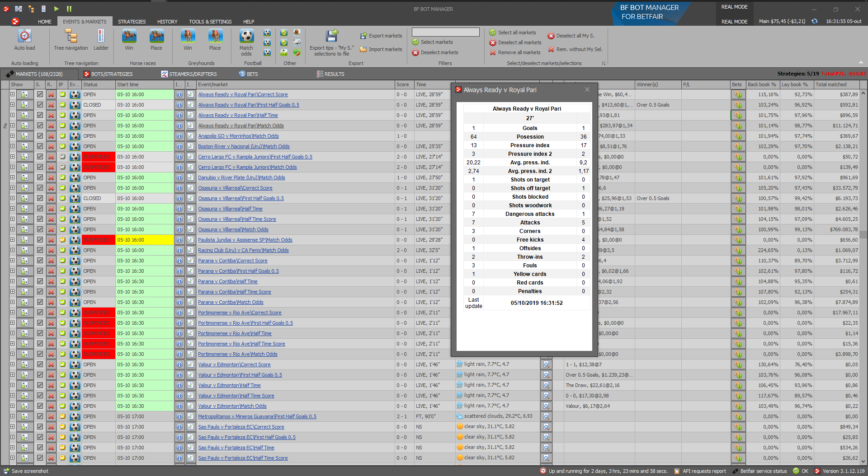Viewport: 868px width, 476px height.
Task: Click the pause button in title bar
Action: (69, 9)
